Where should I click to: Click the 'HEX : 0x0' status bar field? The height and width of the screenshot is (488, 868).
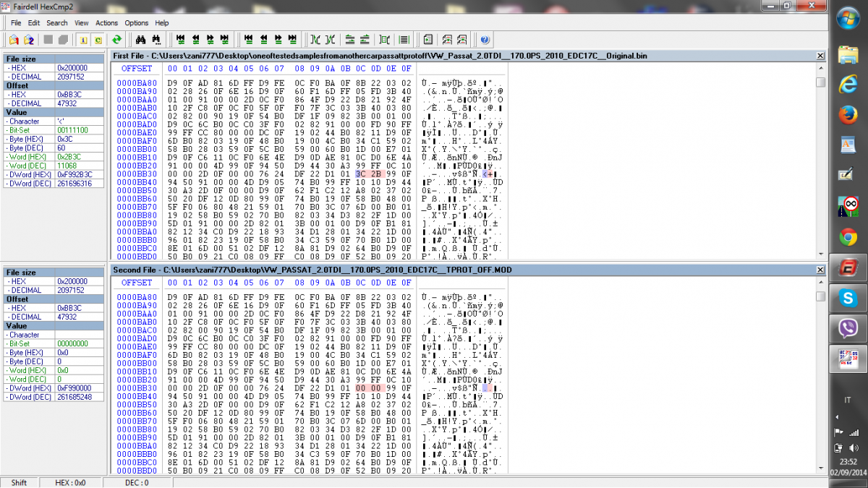pyautogui.click(x=70, y=482)
